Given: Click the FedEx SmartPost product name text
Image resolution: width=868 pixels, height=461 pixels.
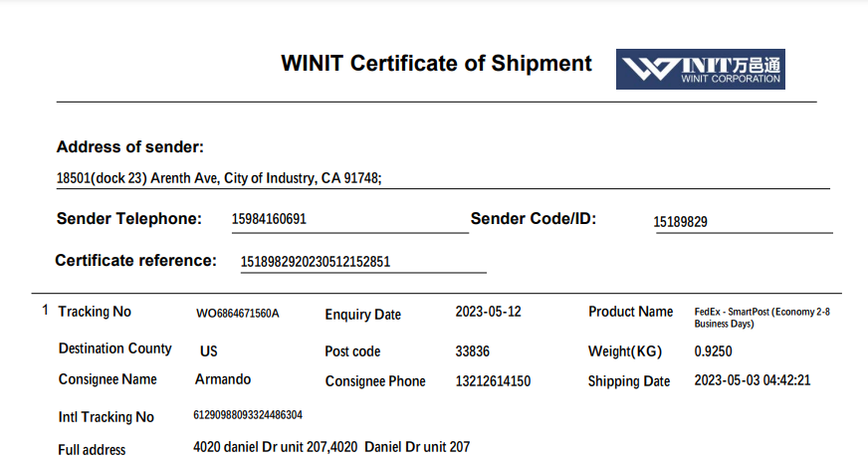Looking at the screenshot, I should tap(761, 318).
